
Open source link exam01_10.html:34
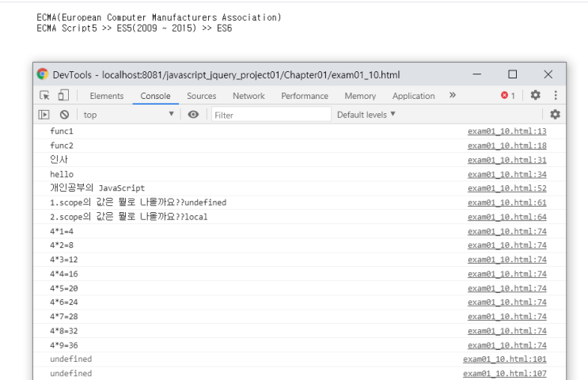point(507,174)
